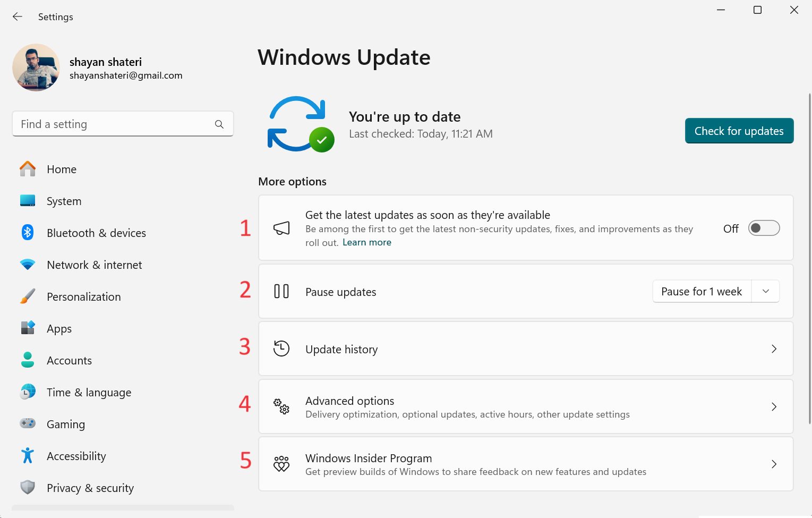This screenshot has width=812, height=518.
Task: Click the Windows Insider Program icon
Action: [281, 464]
